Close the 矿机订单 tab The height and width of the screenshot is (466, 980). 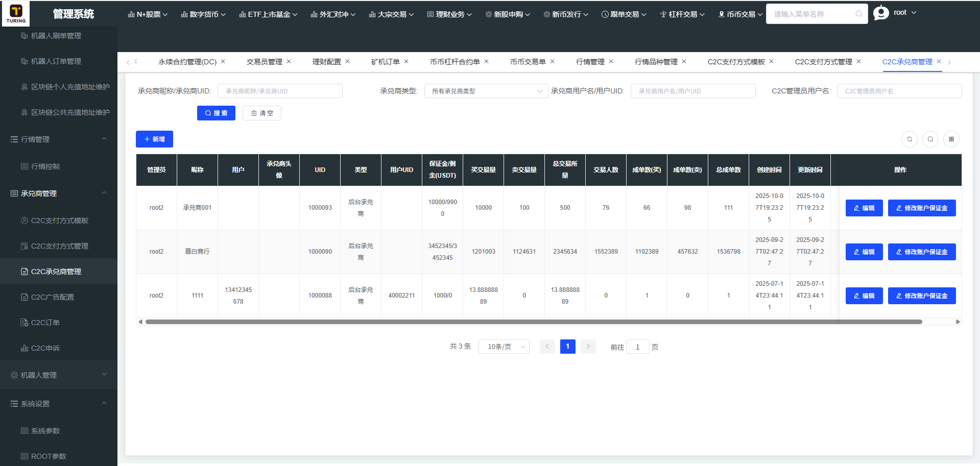pos(407,62)
